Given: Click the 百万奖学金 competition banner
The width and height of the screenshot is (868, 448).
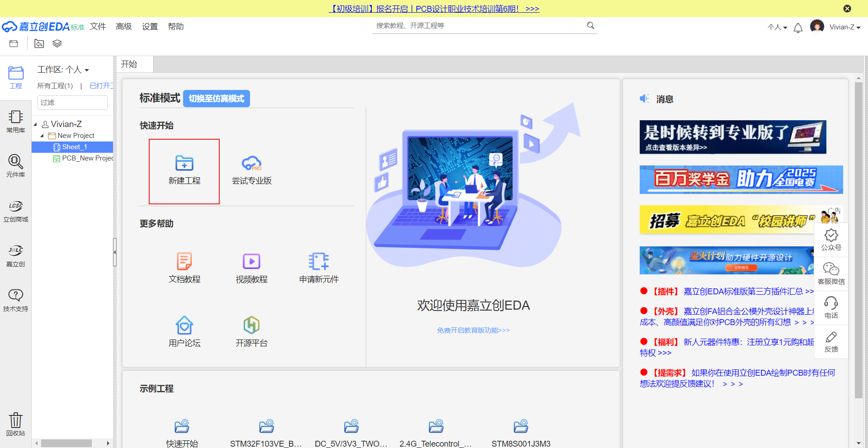Looking at the screenshot, I should [741, 179].
